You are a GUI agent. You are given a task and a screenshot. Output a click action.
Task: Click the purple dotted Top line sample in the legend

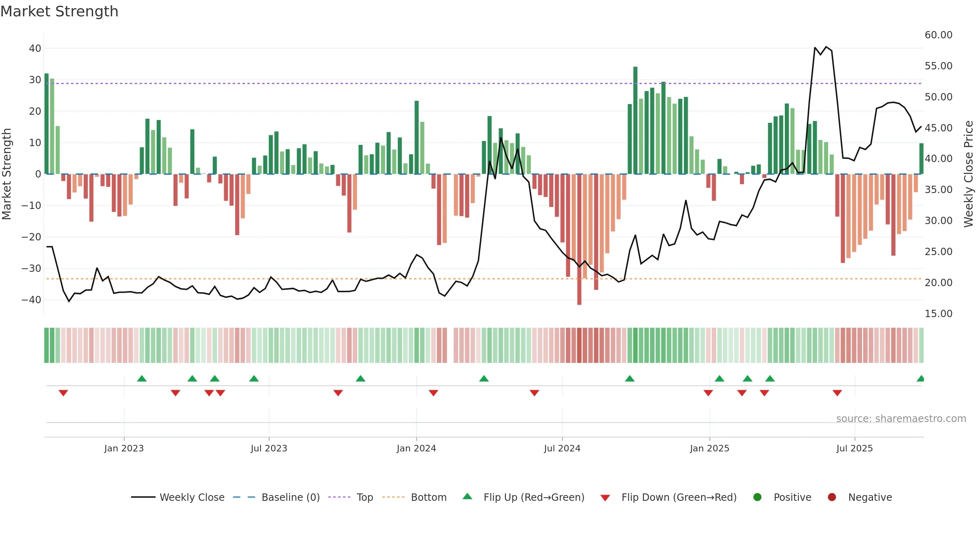click(x=339, y=497)
